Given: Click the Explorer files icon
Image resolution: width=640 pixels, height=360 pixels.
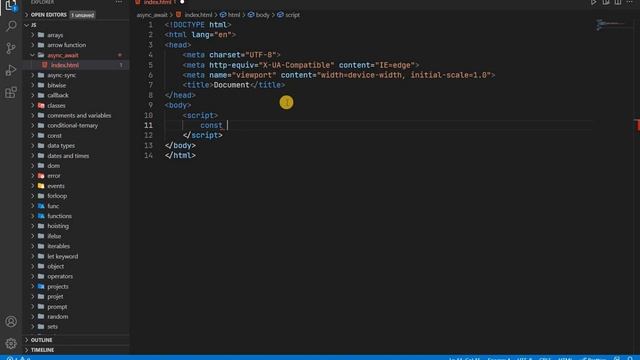Looking at the screenshot, I should pyautogui.click(x=11, y=5).
